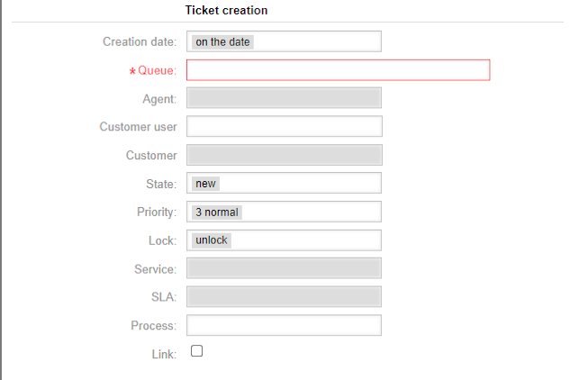Click the "State:" label text
The width and height of the screenshot is (588, 380).
[x=161, y=184]
